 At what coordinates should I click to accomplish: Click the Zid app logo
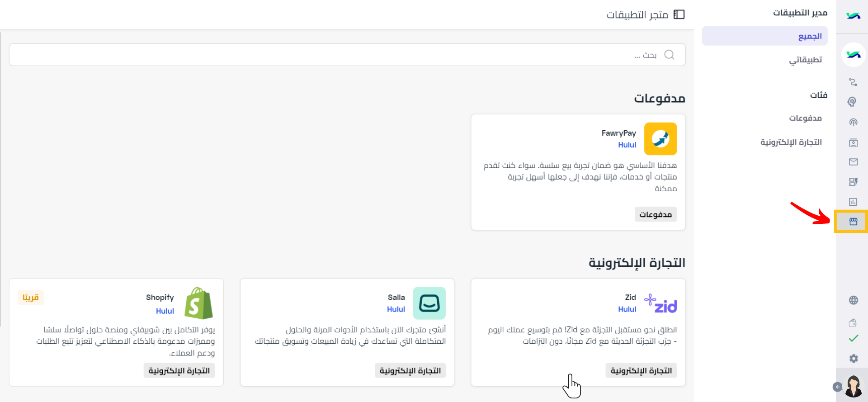click(x=660, y=303)
